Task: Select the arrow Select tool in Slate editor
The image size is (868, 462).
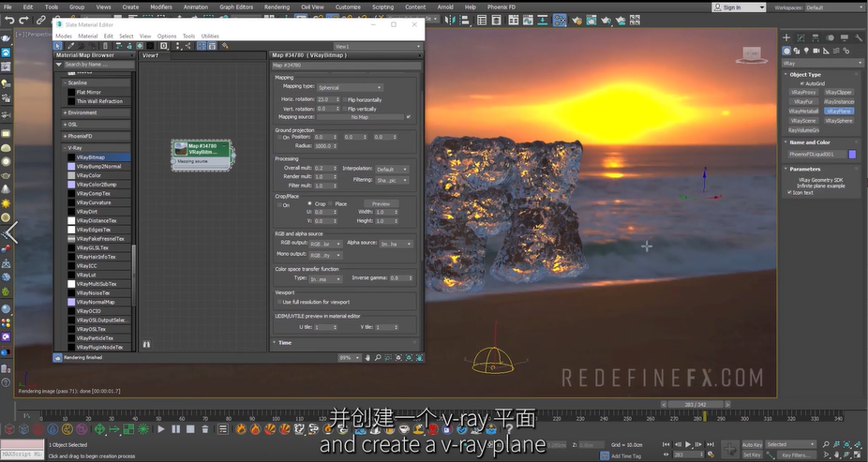Action: click(x=58, y=46)
